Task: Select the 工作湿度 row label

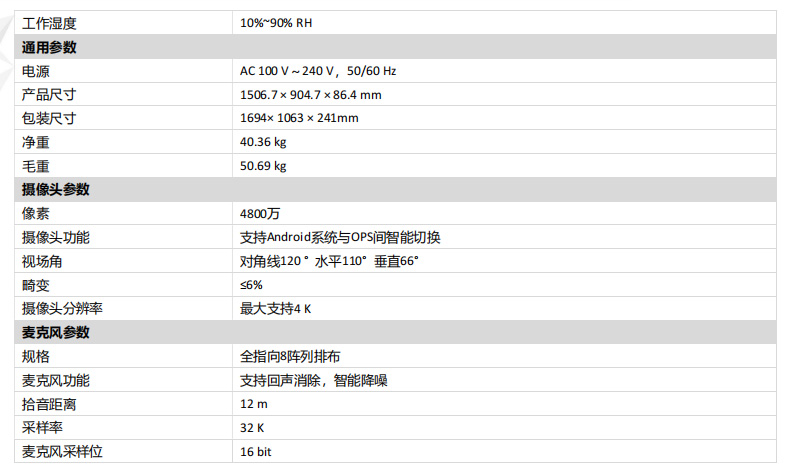Action: tap(49, 22)
